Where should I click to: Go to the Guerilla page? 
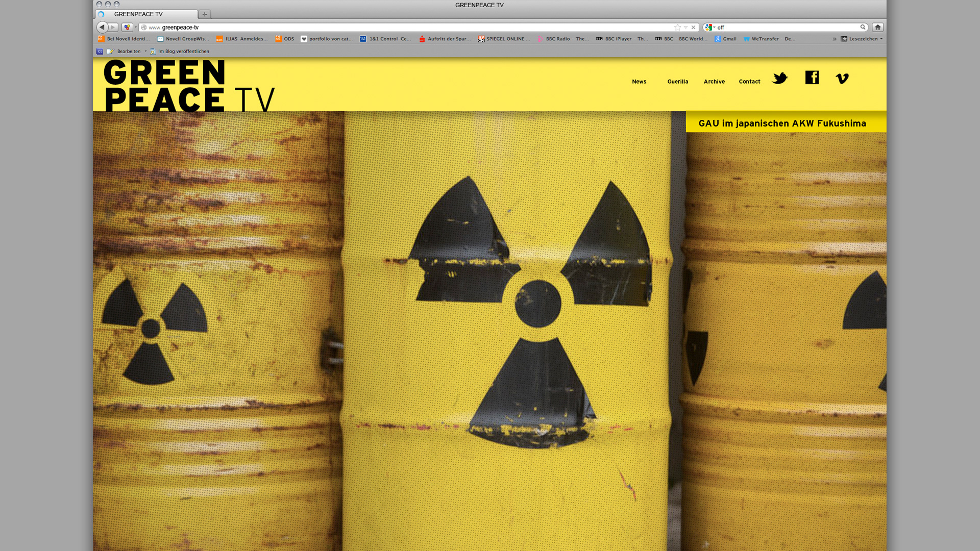(x=677, y=82)
